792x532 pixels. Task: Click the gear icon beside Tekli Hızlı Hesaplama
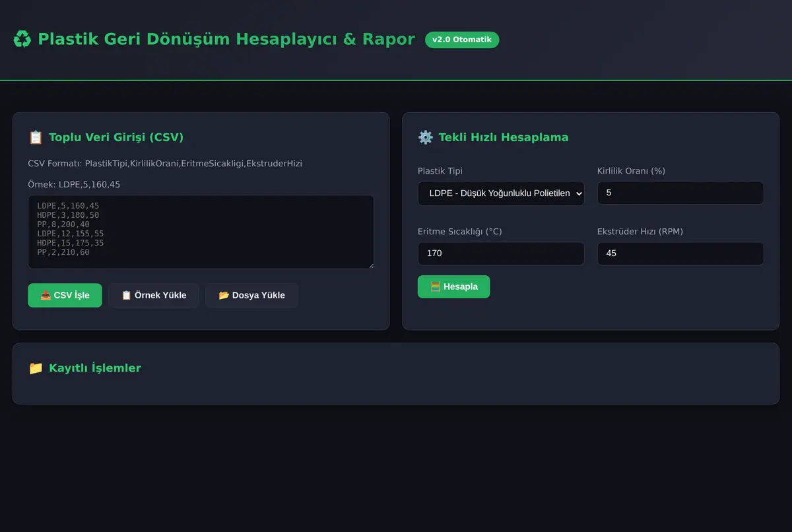425,137
